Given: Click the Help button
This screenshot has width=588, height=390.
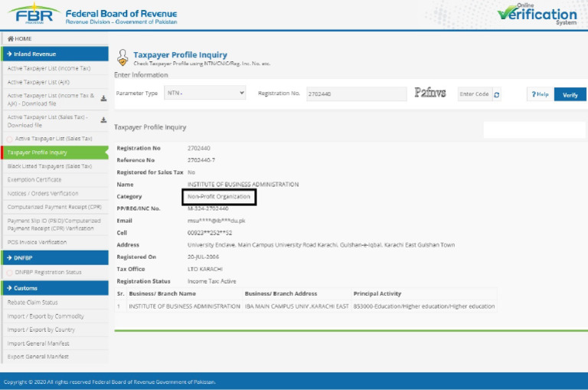Looking at the screenshot, I should click(540, 94).
